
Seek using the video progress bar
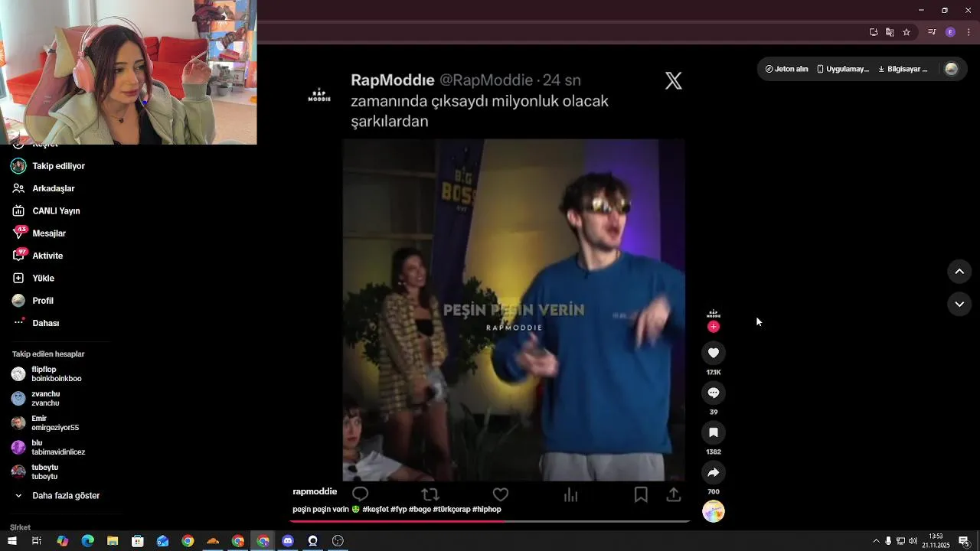click(490, 521)
